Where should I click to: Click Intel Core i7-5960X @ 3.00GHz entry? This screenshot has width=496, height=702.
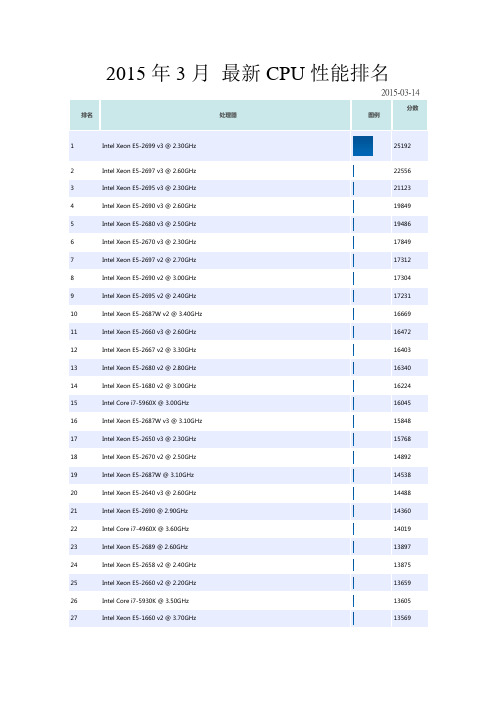coord(145,403)
